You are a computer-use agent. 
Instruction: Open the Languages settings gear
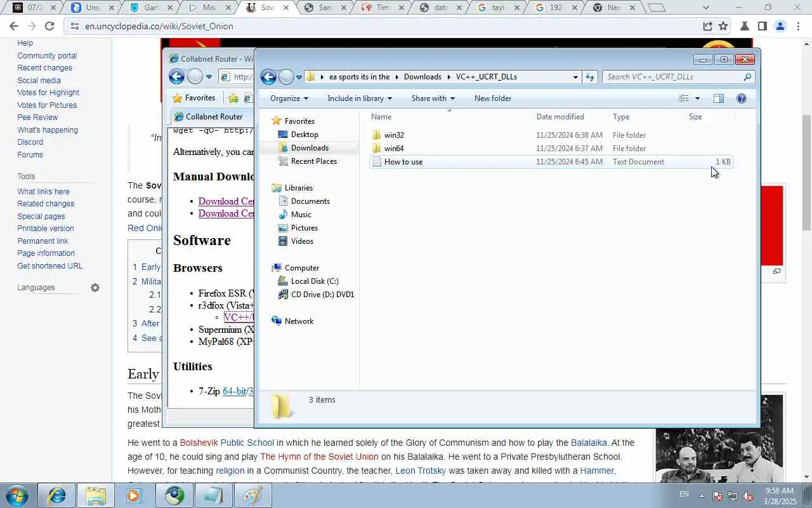point(95,288)
